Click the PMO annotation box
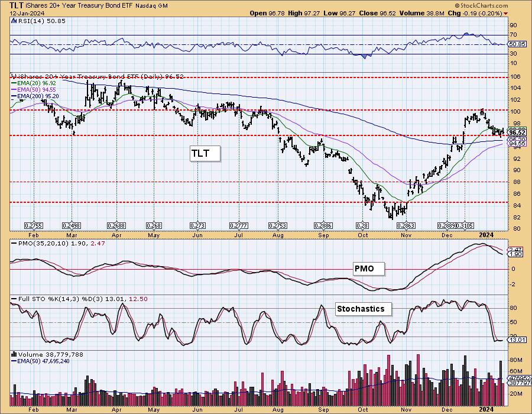This screenshot has height=414, width=532. [x=368, y=269]
